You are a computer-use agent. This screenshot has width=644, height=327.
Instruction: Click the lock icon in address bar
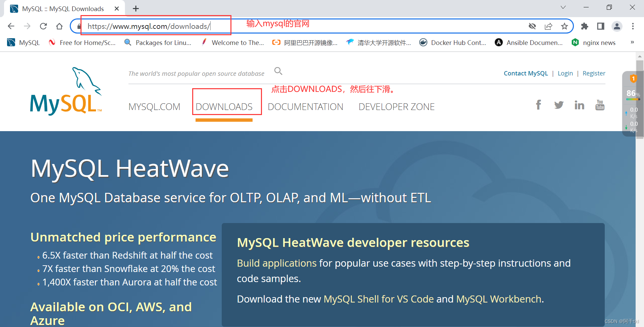(79, 26)
